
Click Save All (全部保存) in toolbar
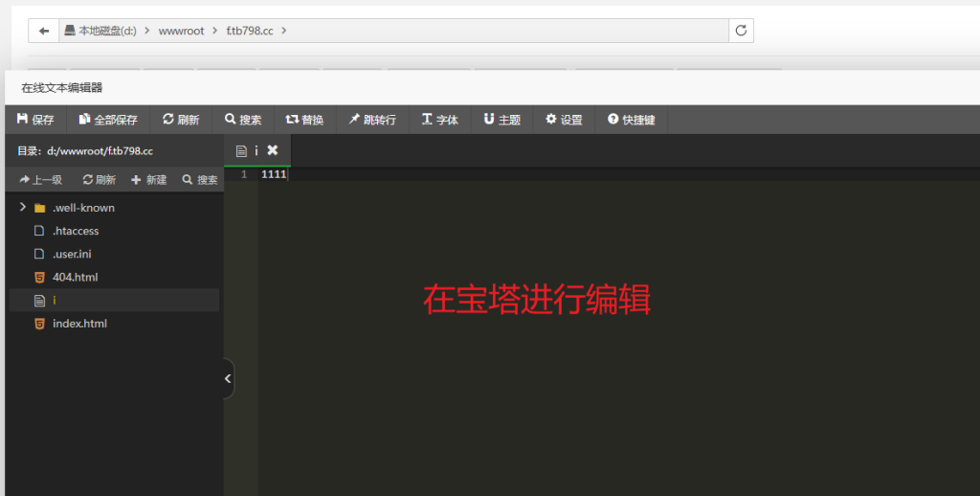(x=108, y=120)
